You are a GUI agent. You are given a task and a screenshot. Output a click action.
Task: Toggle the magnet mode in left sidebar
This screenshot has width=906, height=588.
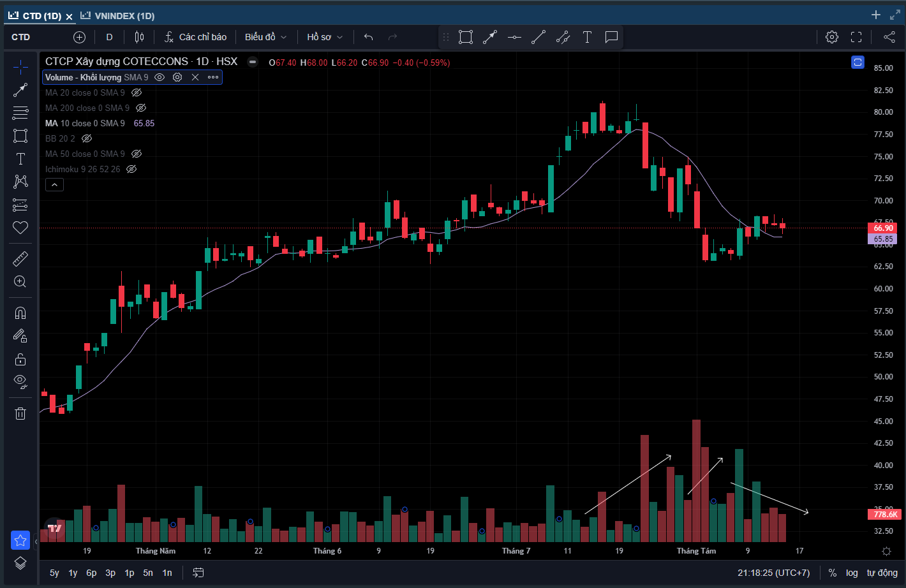(x=20, y=312)
